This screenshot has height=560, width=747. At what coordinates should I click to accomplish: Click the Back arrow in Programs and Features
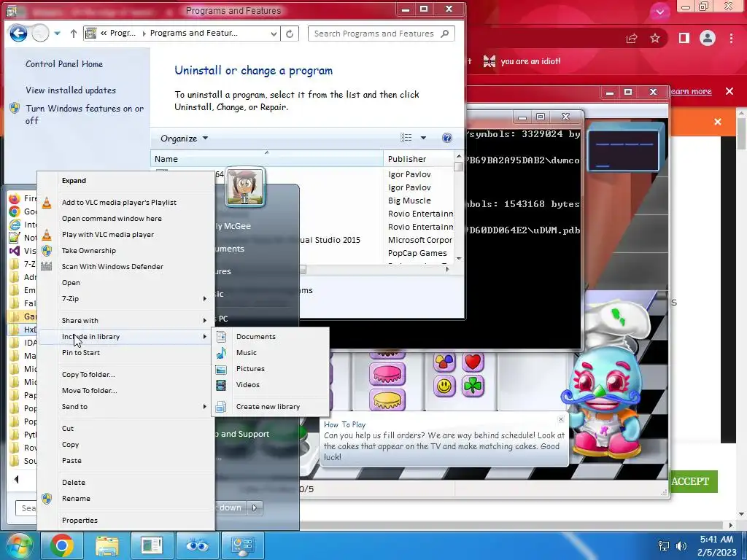(x=18, y=34)
